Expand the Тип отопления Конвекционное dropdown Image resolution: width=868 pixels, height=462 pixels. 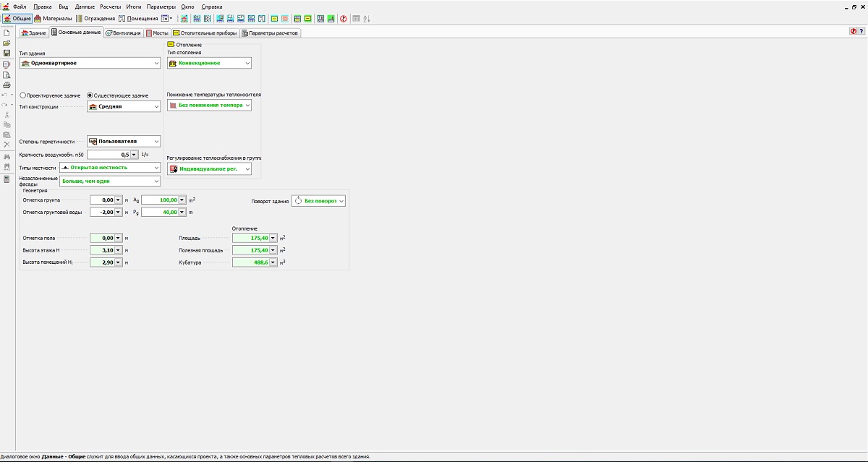click(x=247, y=63)
